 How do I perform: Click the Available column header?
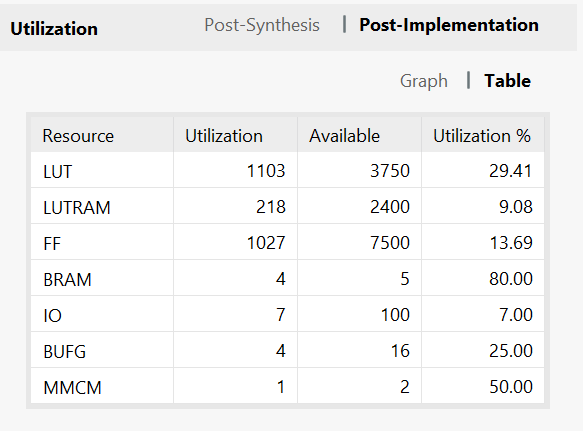(359, 135)
